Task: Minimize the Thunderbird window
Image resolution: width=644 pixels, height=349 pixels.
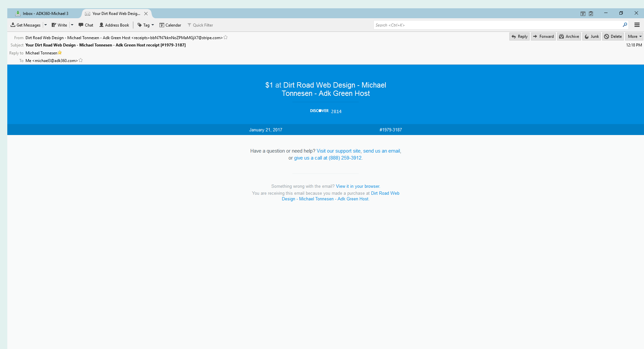Action: 606,13
